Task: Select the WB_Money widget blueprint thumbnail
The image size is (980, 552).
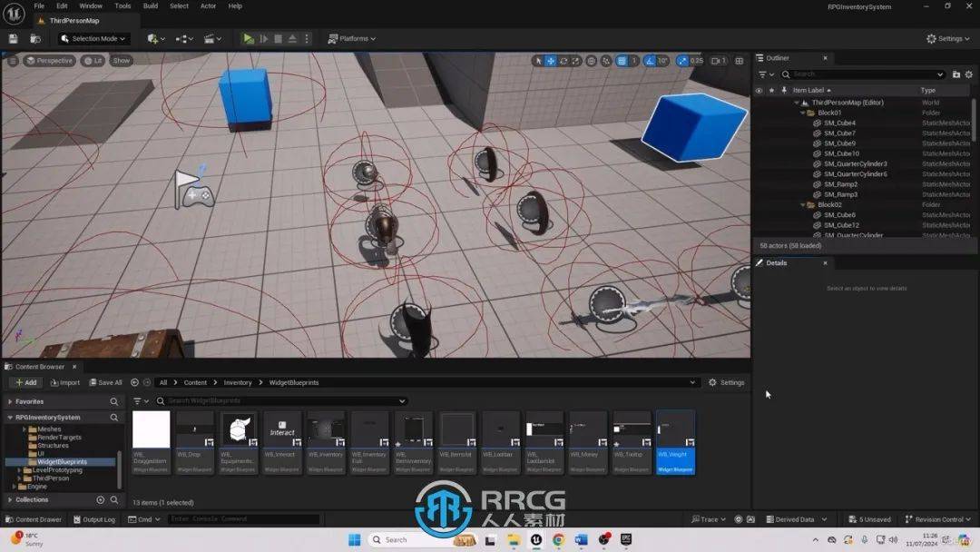Action: (588, 431)
